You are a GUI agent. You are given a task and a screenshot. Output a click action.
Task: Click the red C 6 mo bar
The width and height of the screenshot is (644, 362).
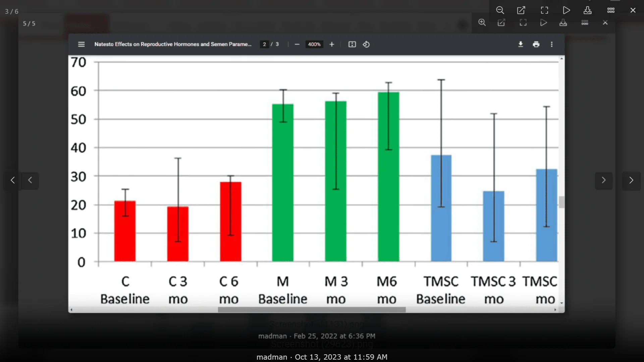pos(230,222)
